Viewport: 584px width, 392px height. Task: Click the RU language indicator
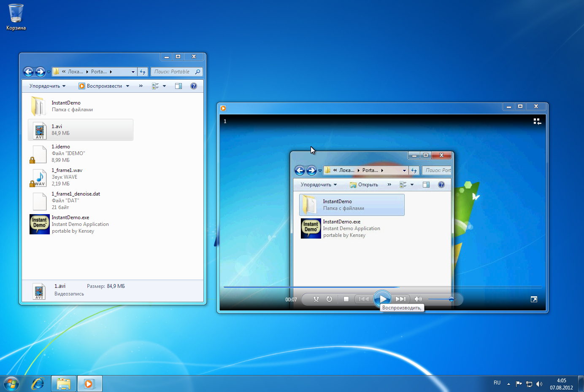[x=497, y=383]
